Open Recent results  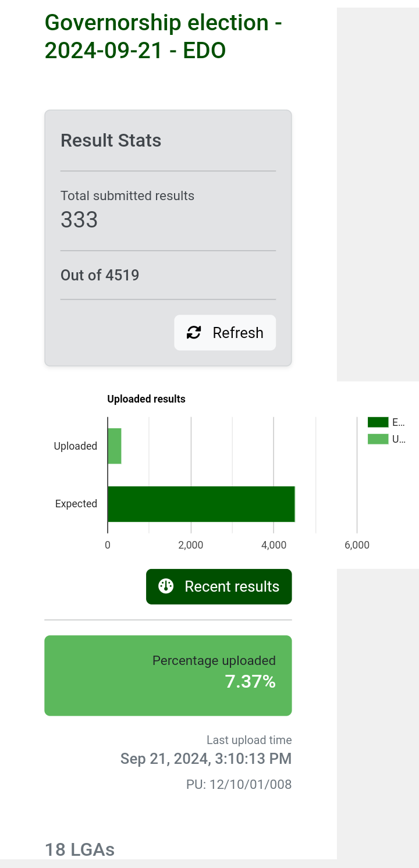click(x=219, y=586)
